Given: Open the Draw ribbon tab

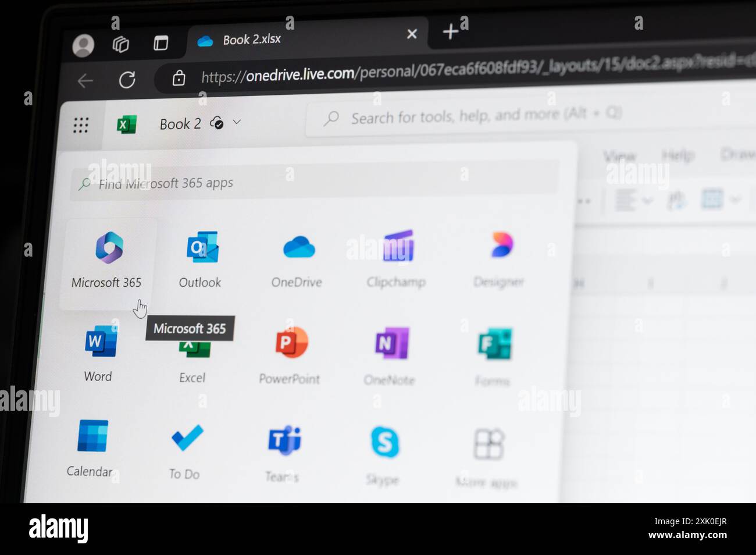Looking at the screenshot, I should click(x=737, y=154).
